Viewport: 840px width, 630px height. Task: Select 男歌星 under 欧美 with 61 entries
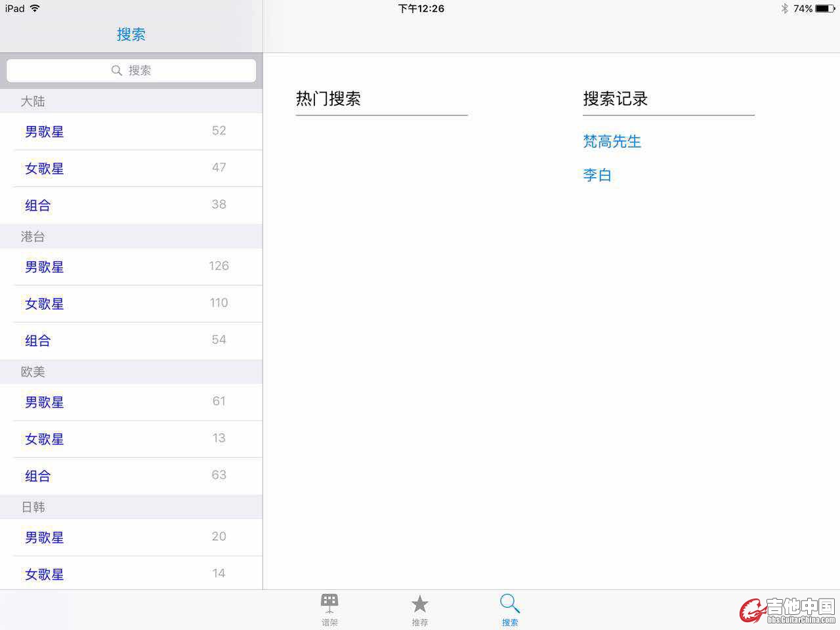45,402
